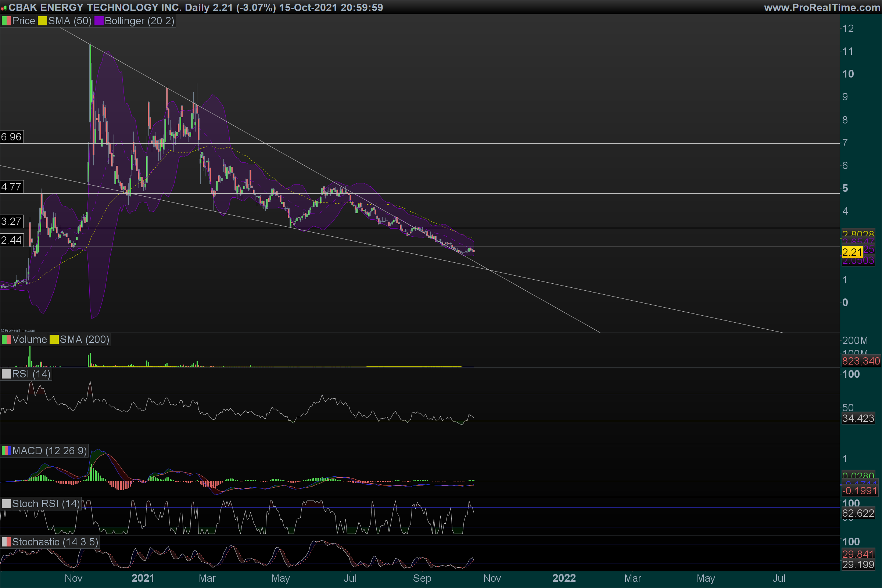
Task: Click the 823,340 volume value label
Action: point(861,361)
